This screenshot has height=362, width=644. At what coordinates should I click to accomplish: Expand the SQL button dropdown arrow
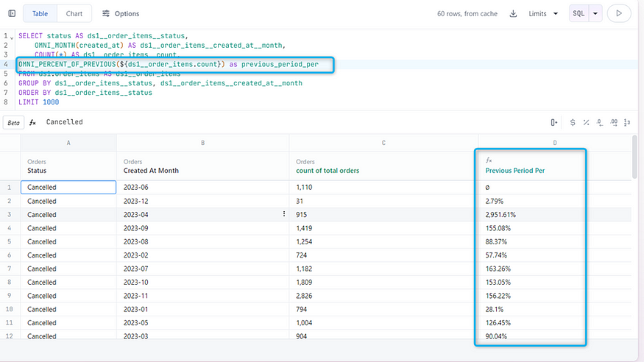point(595,13)
